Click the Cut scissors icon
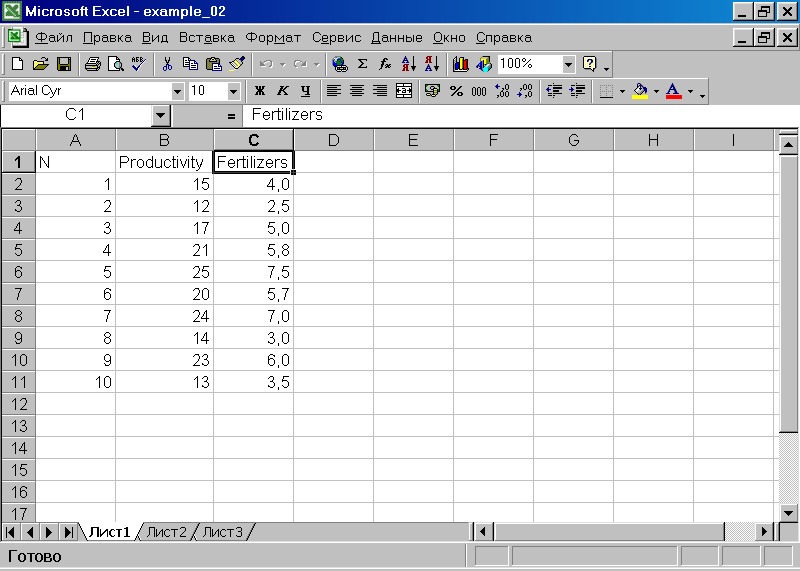 pos(167,64)
